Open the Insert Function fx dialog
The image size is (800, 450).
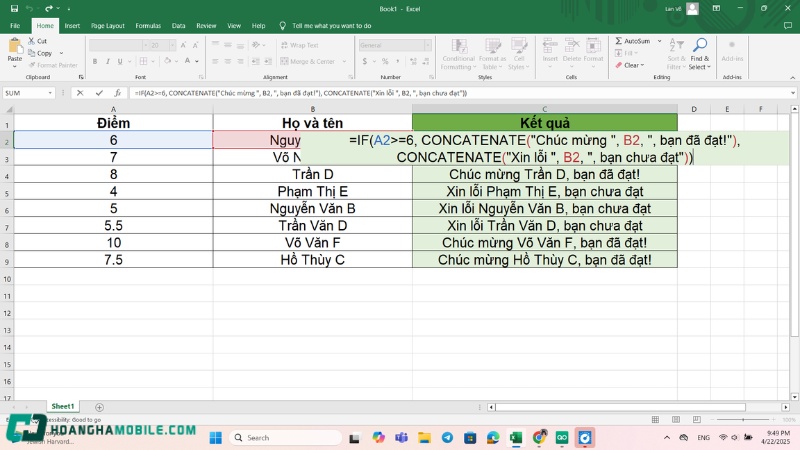117,93
